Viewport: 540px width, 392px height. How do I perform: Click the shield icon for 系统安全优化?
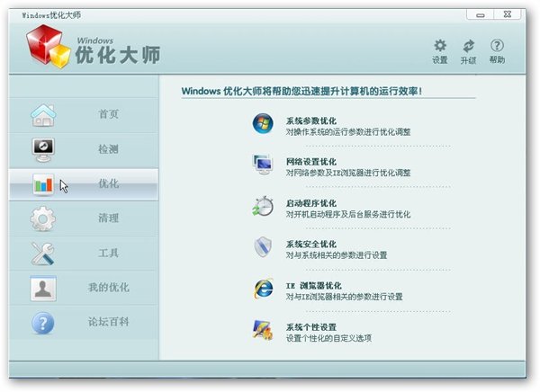(263, 247)
